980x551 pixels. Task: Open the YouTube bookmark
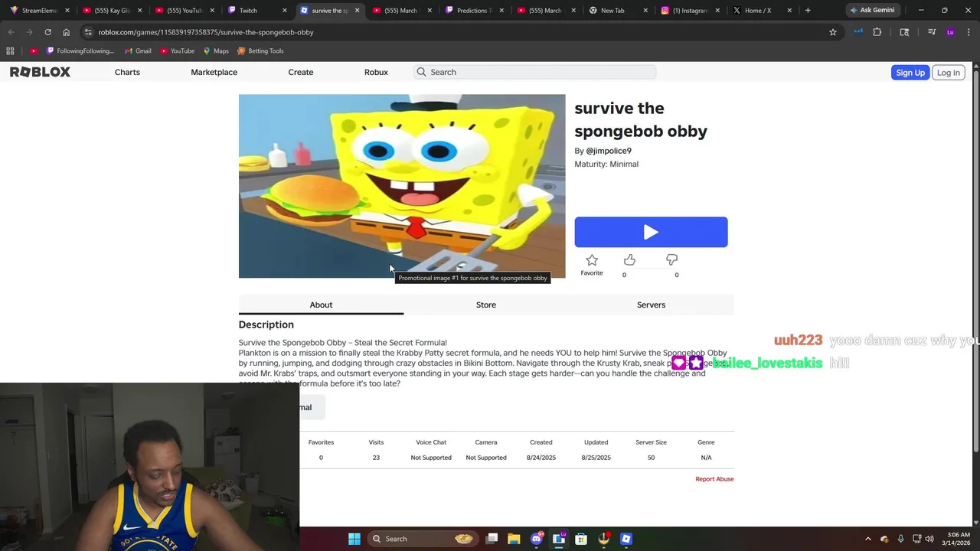177,51
